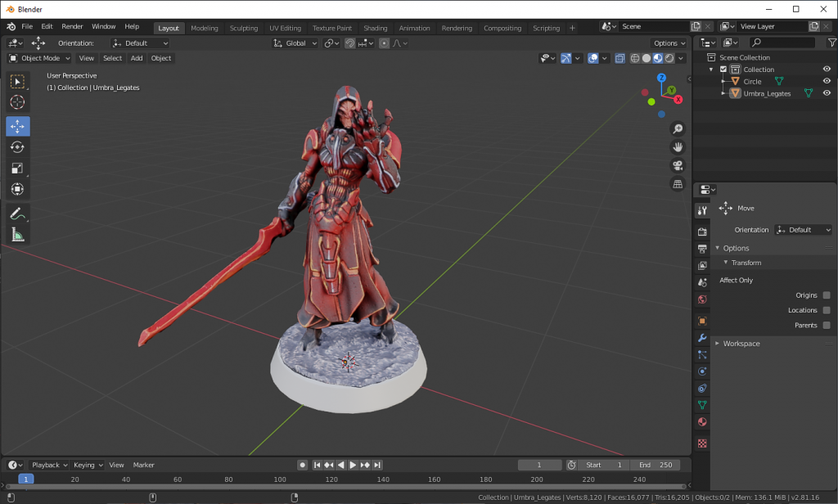Open the Modifier properties wrench tab
This screenshot has height=504, width=838.
tap(701, 338)
